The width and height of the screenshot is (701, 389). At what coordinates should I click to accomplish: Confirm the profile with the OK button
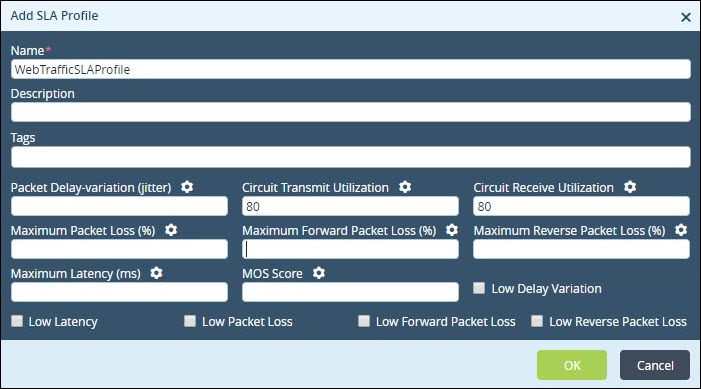tap(572, 365)
